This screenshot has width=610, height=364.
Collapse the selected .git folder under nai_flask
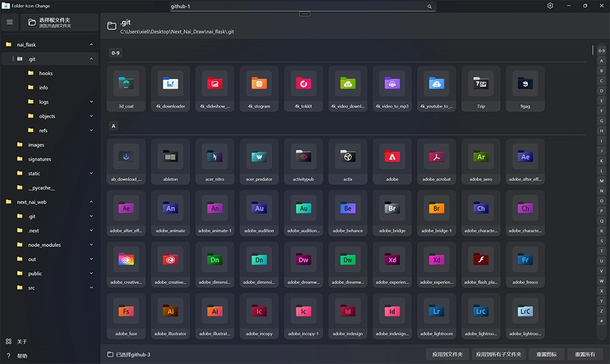pos(91,59)
